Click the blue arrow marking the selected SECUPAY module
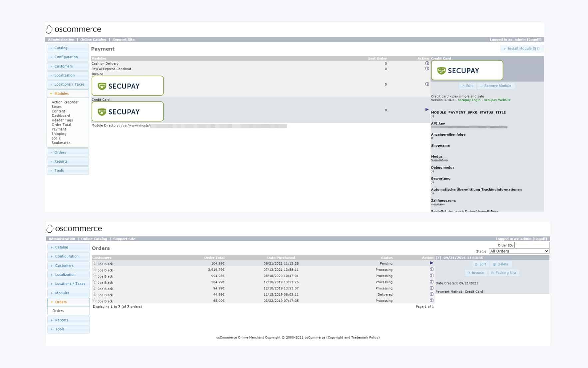588x368 pixels. pos(426,109)
